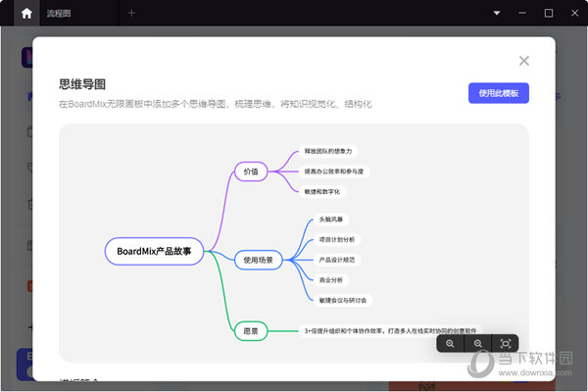
Task: Zoom in on the template preview
Action: click(450, 344)
